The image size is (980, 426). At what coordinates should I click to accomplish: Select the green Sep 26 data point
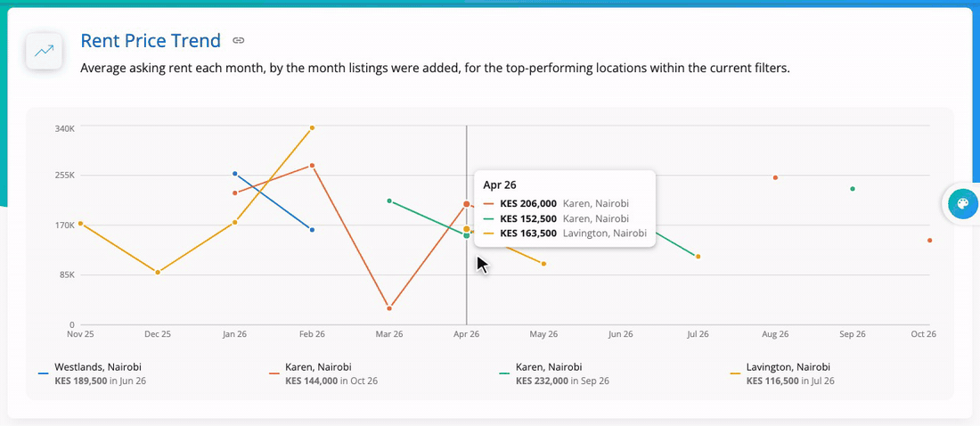[853, 188]
